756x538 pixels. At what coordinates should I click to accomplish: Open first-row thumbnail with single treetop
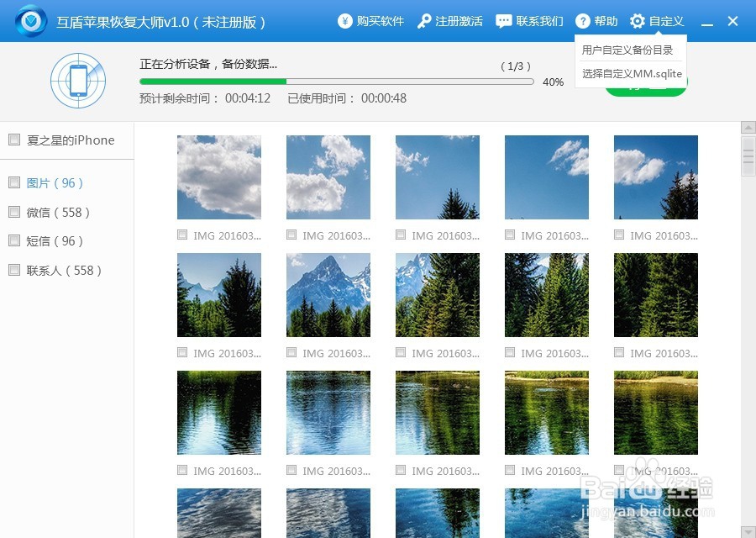(438, 177)
